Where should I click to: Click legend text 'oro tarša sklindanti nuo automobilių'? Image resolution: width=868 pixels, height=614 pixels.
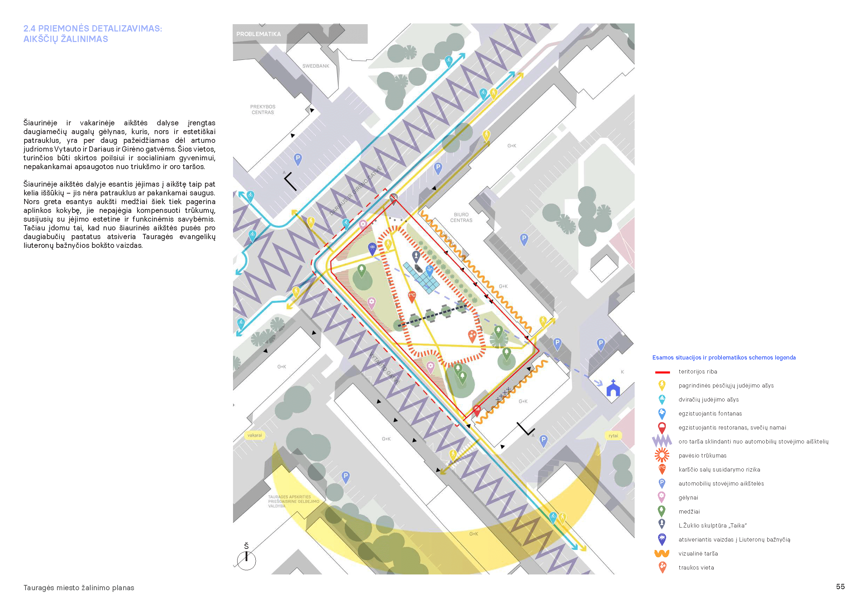tap(753, 441)
